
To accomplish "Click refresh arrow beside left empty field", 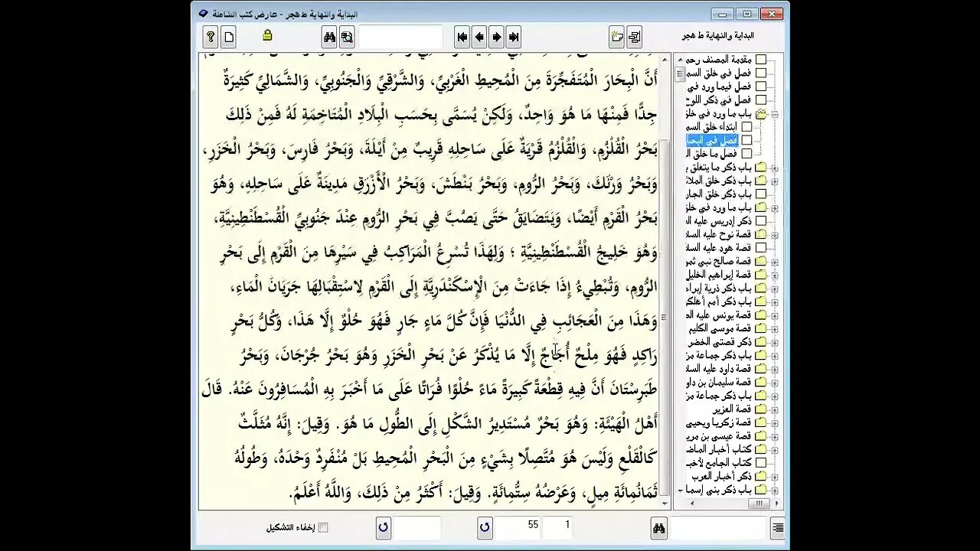I will tap(384, 527).
